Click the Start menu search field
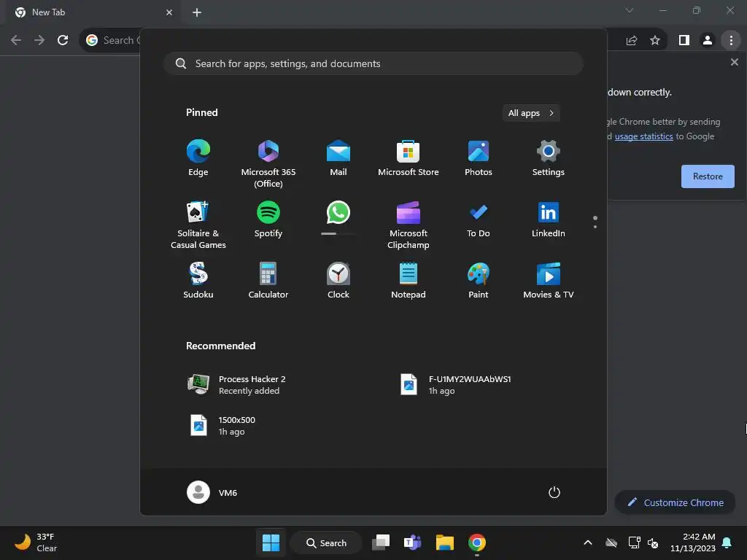Screen dimensions: 747x560 (x=373, y=63)
